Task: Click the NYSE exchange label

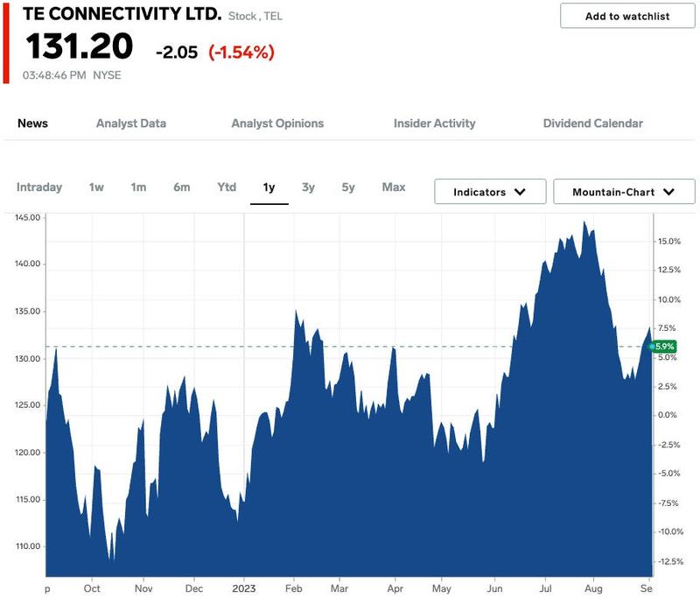Action: [x=107, y=75]
